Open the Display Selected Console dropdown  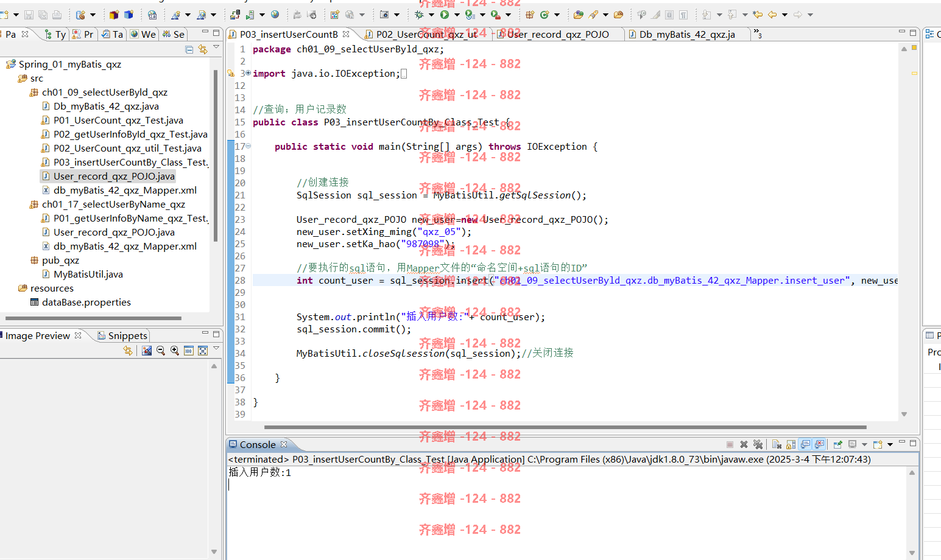tap(864, 444)
